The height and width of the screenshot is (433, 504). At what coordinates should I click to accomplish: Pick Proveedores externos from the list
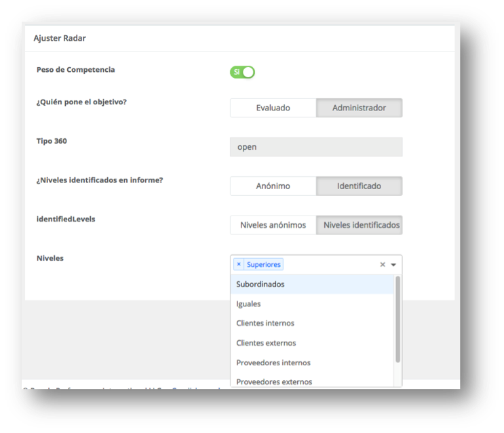[312, 381]
